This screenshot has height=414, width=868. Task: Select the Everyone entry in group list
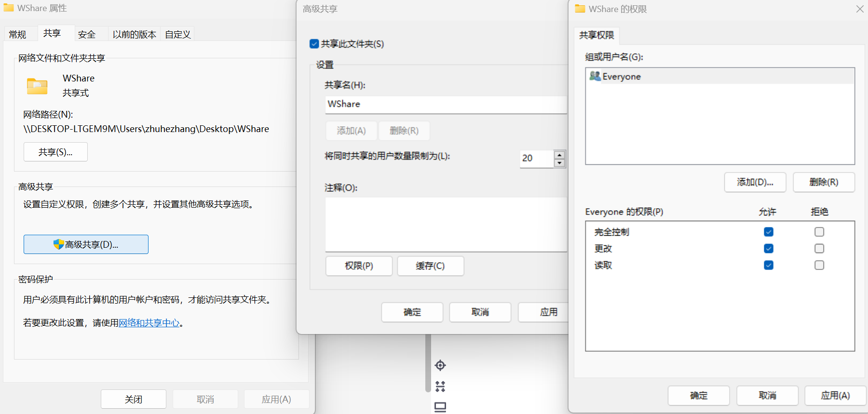point(720,76)
